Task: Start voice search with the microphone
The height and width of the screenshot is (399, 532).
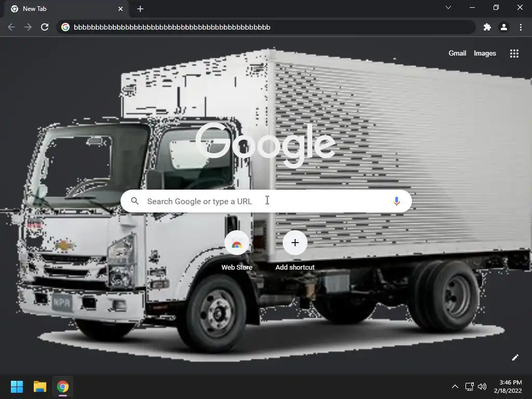Action: tap(396, 201)
